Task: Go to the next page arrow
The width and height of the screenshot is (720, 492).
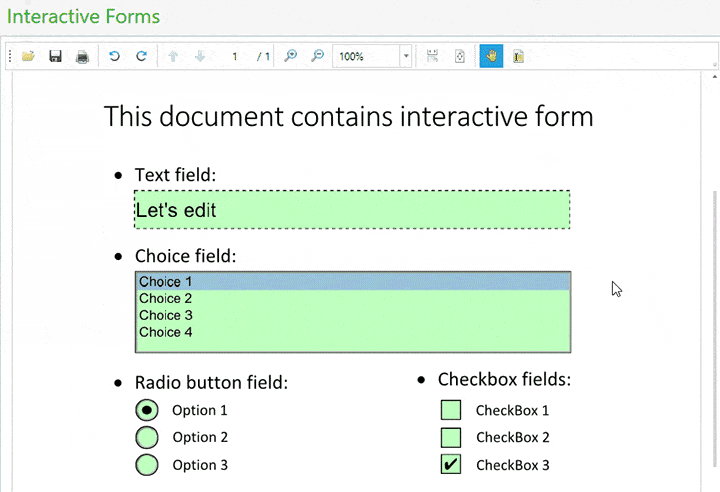Action: click(200, 57)
